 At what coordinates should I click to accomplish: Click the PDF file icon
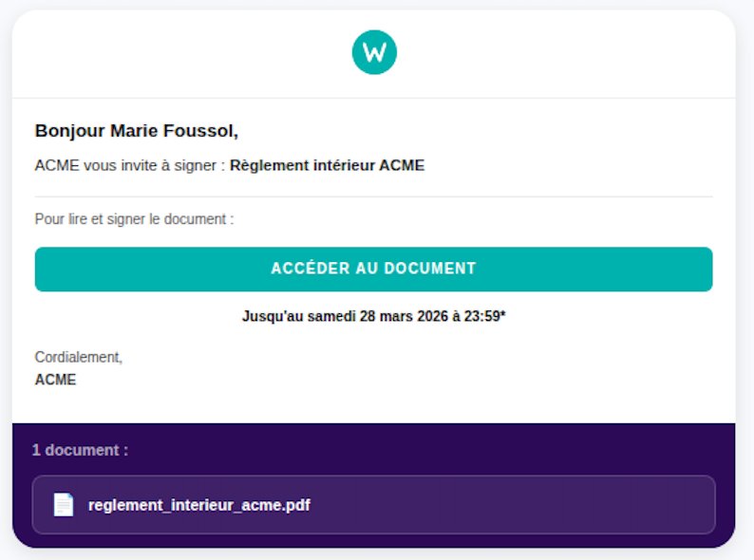point(63,505)
